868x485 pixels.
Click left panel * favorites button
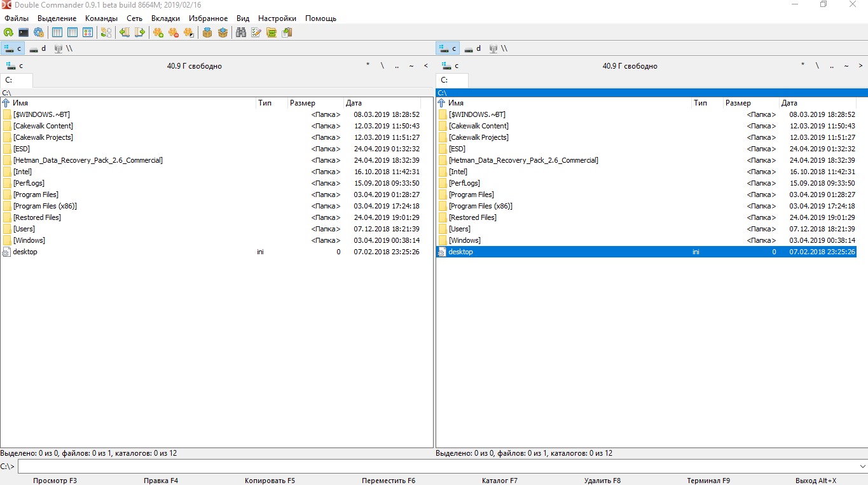[368, 65]
